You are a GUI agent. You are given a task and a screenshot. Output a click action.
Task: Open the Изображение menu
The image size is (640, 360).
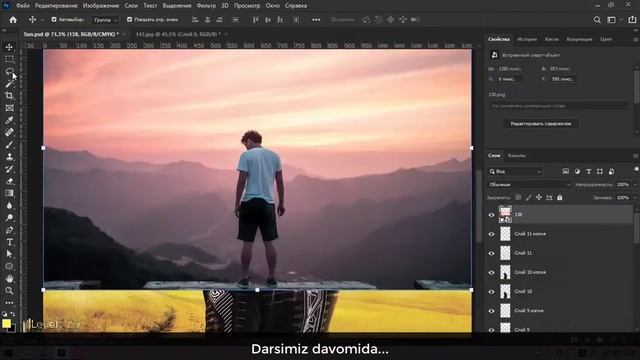101,6
